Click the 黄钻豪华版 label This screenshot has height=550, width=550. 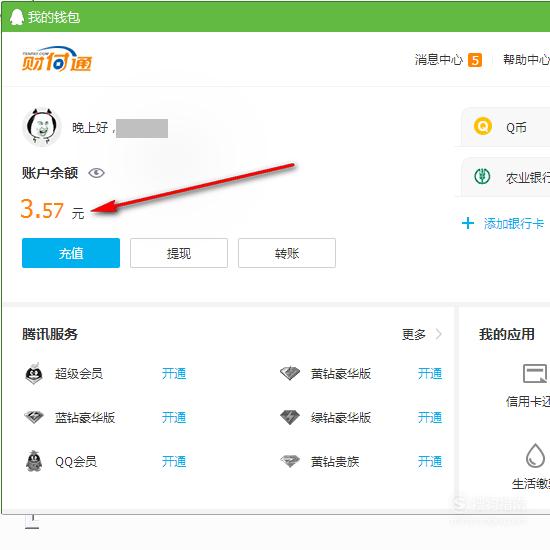coord(341,374)
